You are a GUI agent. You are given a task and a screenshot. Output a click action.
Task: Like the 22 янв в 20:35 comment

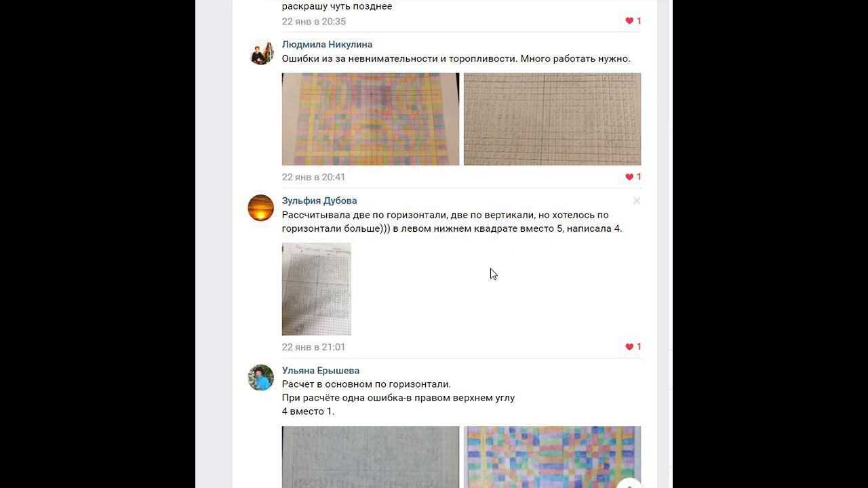tap(629, 21)
